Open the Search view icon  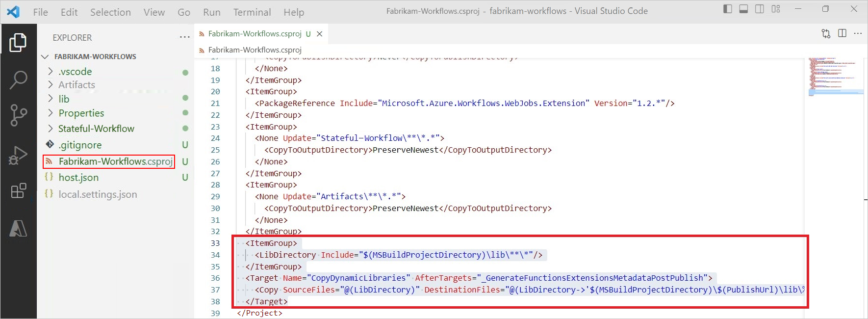point(18,80)
